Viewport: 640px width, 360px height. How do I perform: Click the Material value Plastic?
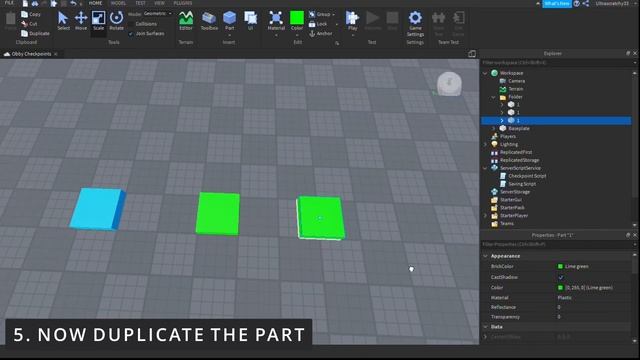(564, 298)
